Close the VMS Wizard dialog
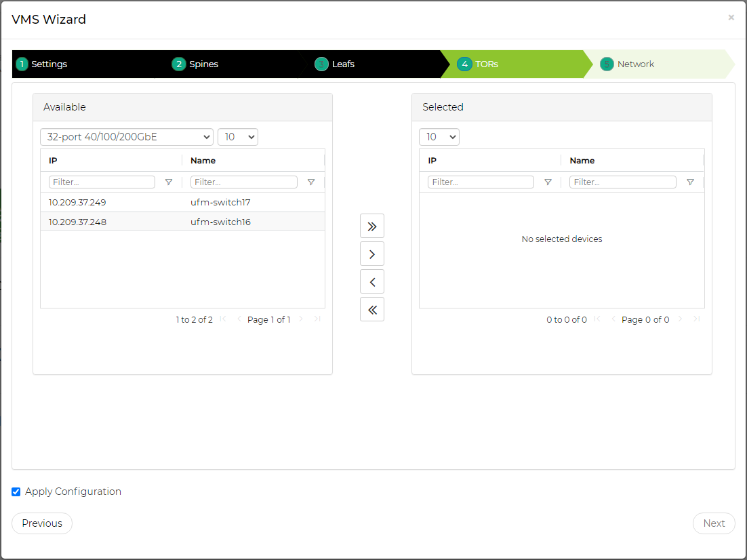The image size is (747, 560). point(731,18)
